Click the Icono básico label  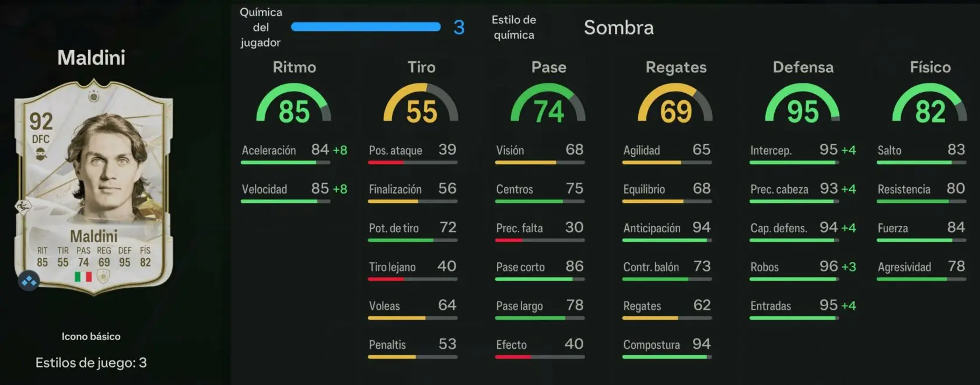[91, 337]
